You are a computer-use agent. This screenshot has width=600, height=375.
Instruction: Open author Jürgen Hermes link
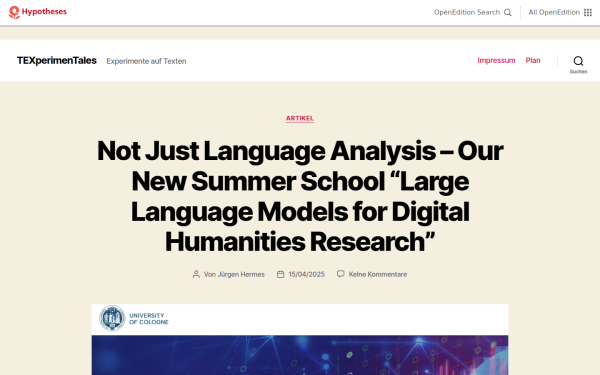[x=241, y=274]
